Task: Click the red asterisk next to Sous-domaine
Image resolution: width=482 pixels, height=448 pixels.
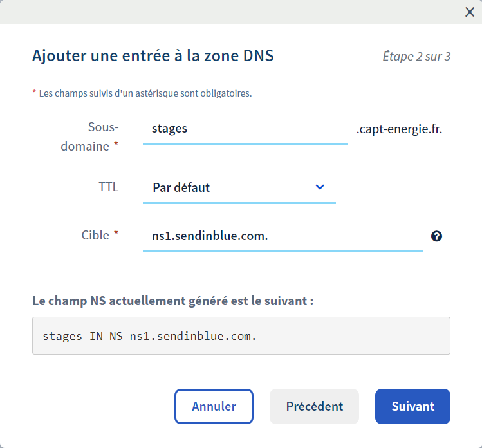Action: click(x=116, y=145)
